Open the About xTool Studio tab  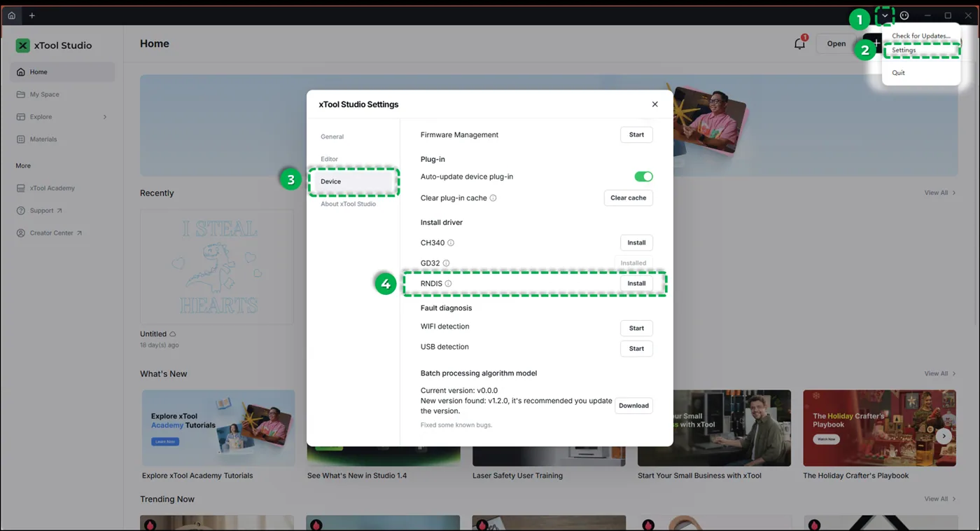click(x=349, y=204)
